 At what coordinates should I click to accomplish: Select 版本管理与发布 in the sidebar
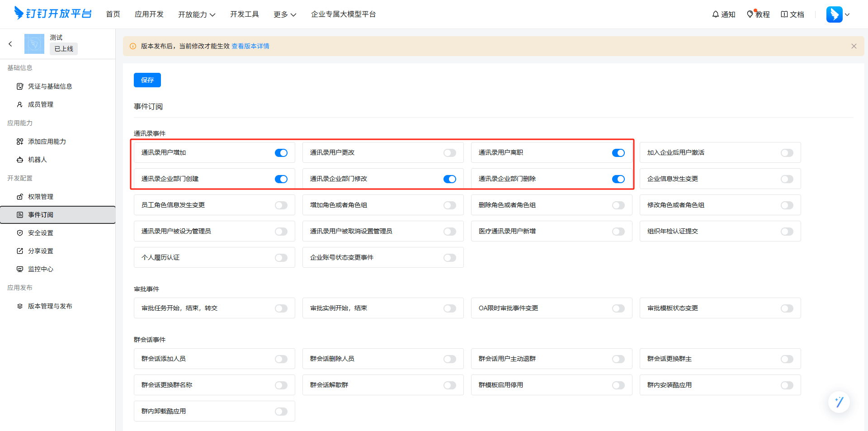(50, 306)
